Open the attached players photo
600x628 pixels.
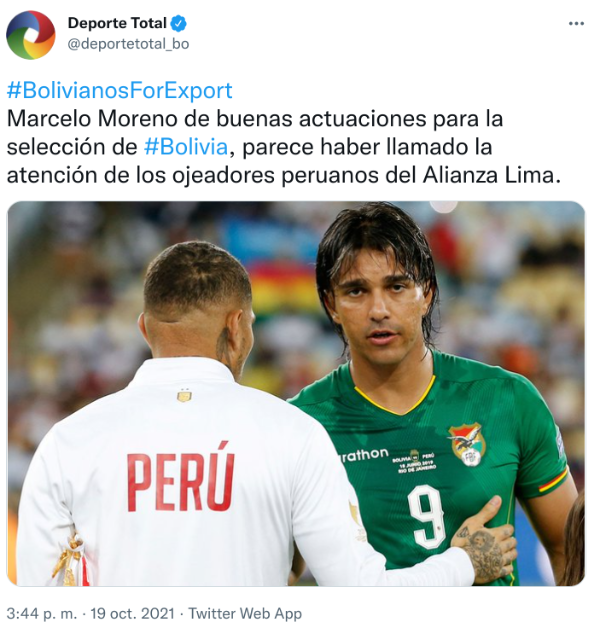296,393
